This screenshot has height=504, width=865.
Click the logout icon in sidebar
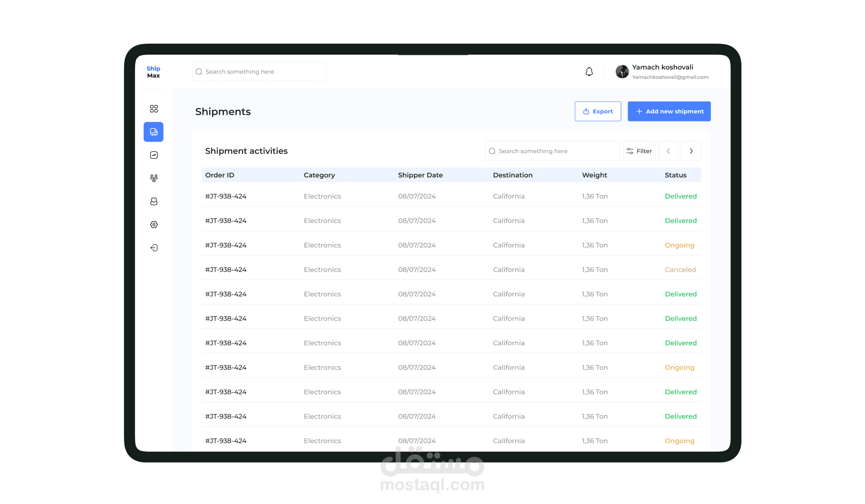click(154, 248)
